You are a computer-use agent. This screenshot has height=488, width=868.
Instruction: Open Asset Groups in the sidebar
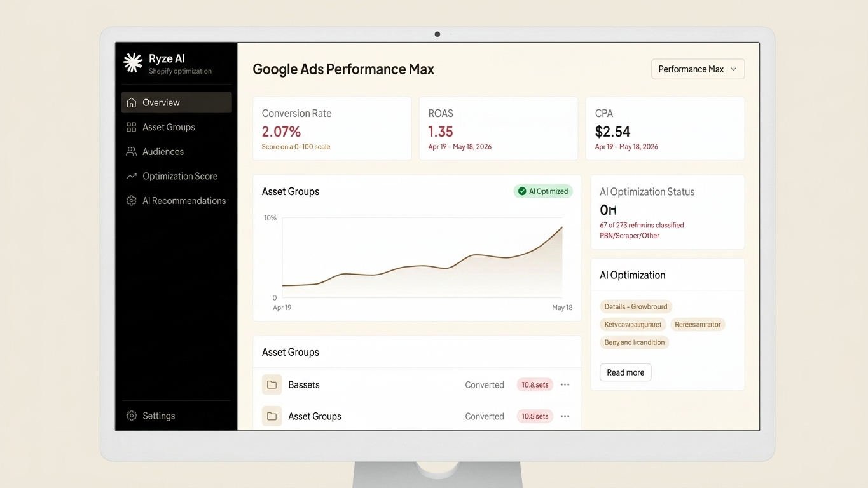[x=176, y=127]
